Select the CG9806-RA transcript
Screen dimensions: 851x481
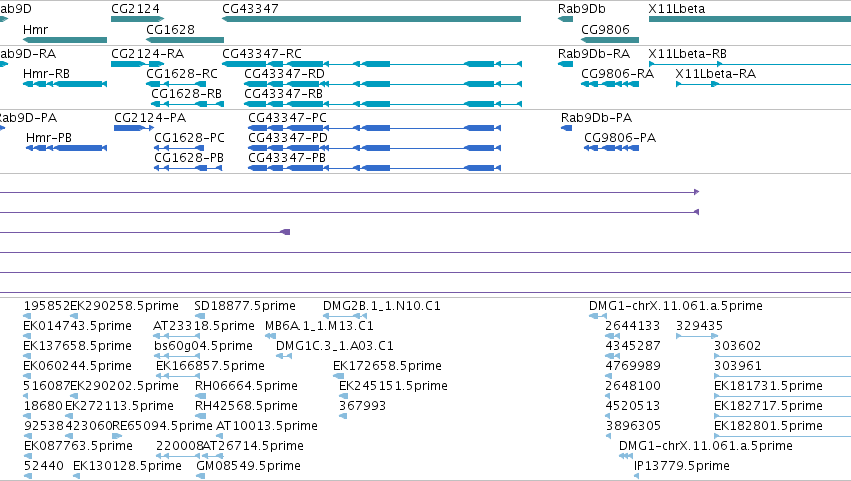[618, 73]
